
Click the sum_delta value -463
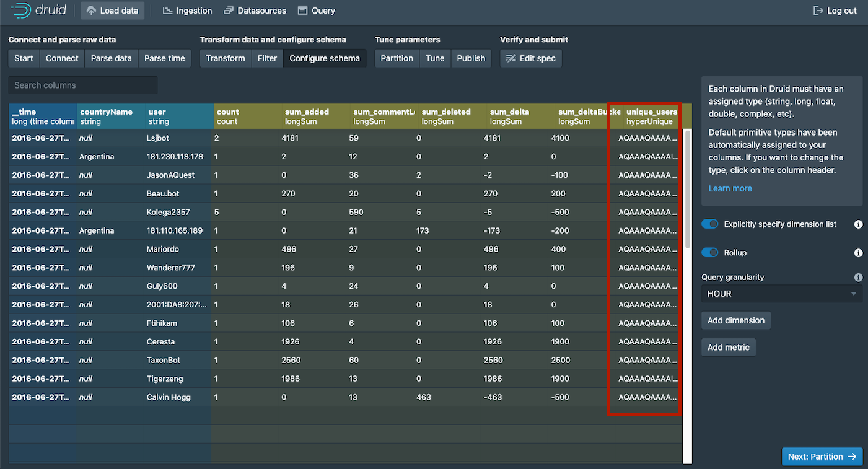tap(493, 397)
